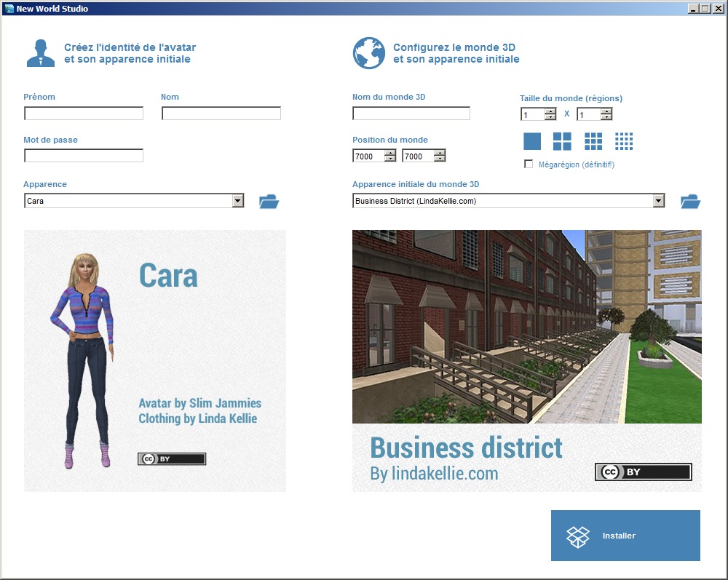Increase the second Position du monde value
This screenshot has width=728, height=580.
pos(440,153)
